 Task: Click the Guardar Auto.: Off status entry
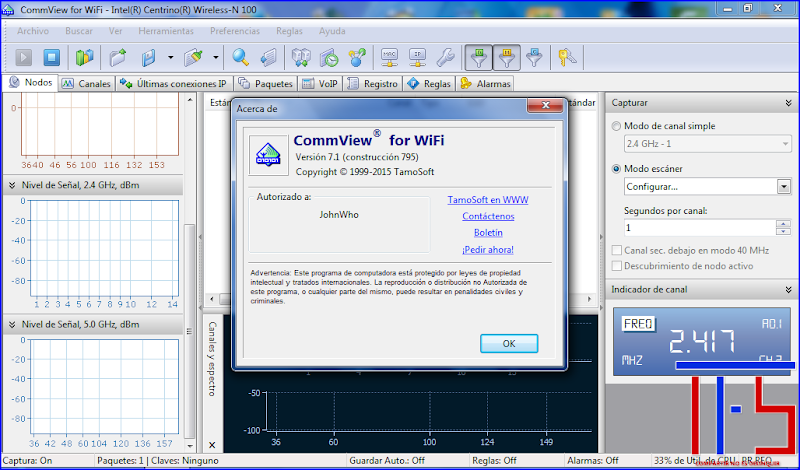coord(387,460)
